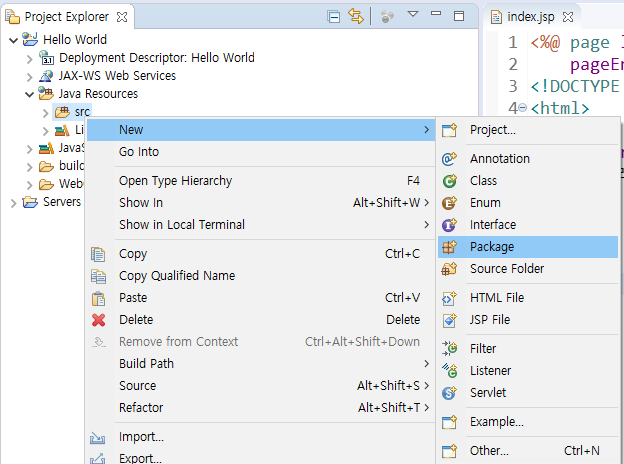Toggle Link with Editor icon
This screenshot has width=624, height=464.
click(355, 16)
